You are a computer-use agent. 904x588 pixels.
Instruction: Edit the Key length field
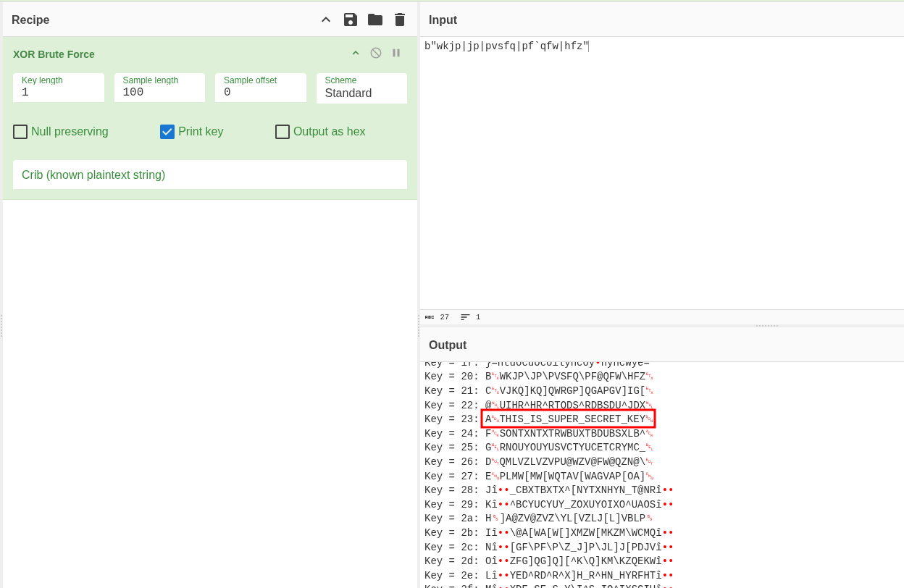(x=59, y=88)
